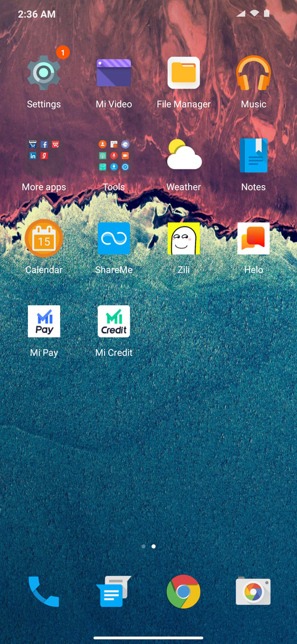
Task: Tap the 2:36 AM clock
Action: [37, 14]
